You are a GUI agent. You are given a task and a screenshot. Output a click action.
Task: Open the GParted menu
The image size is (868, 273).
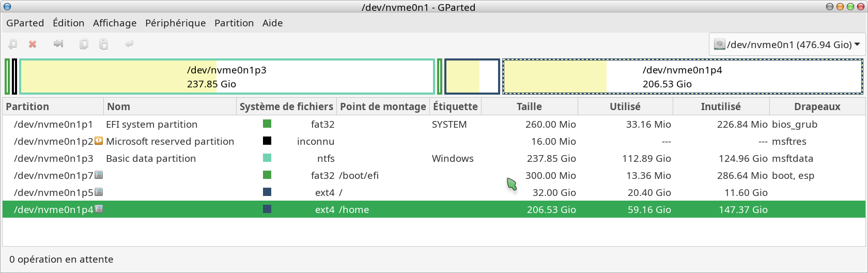point(25,23)
